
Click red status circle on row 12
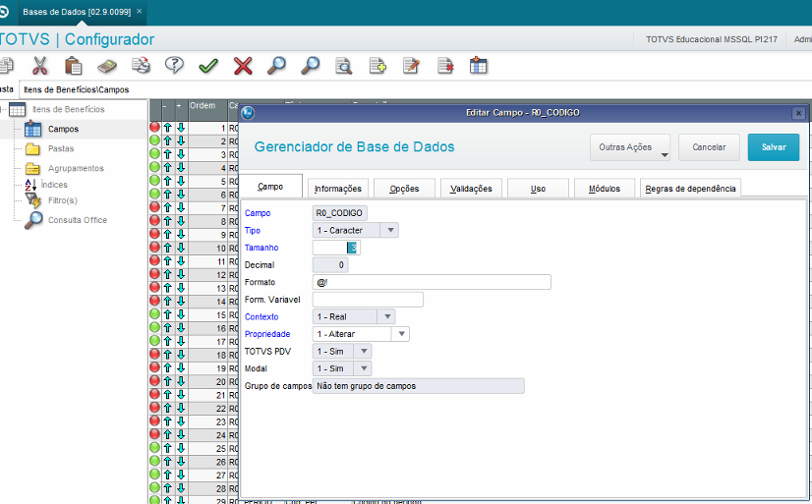coord(155,274)
